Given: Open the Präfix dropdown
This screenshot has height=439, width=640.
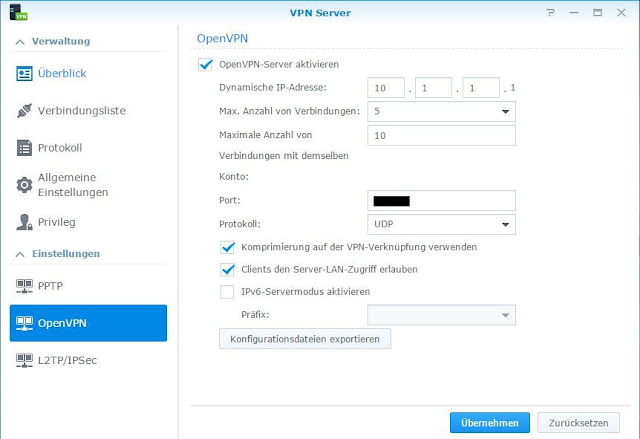Looking at the screenshot, I should click(x=441, y=315).
